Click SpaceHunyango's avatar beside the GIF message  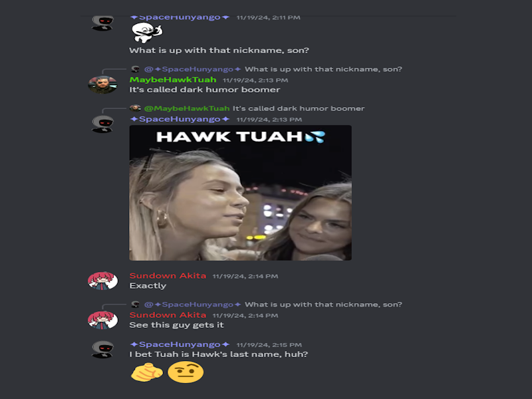tap(102, 124)
